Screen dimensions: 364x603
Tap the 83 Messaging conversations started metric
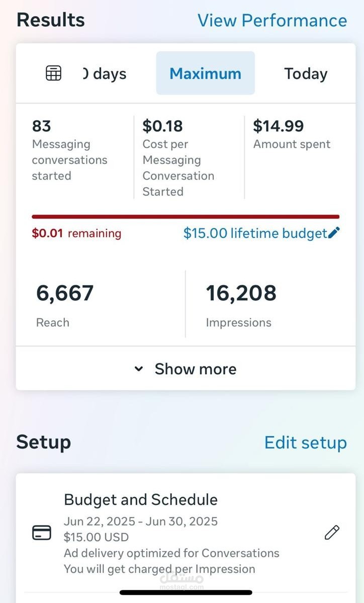pyautogui.click(x=69, y=150)
